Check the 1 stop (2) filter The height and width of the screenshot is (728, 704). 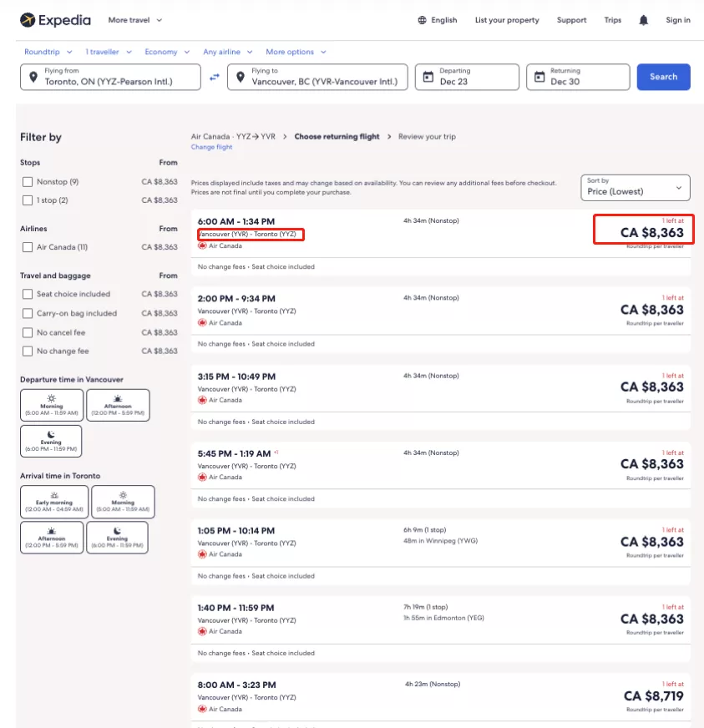click(28, 200)
